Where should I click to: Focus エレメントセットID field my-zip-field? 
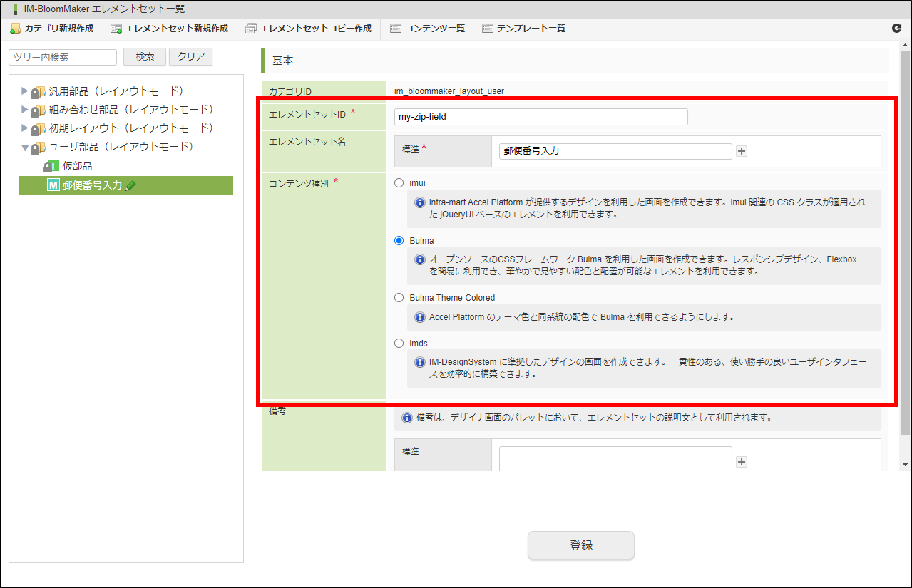[x=541, y=117]
